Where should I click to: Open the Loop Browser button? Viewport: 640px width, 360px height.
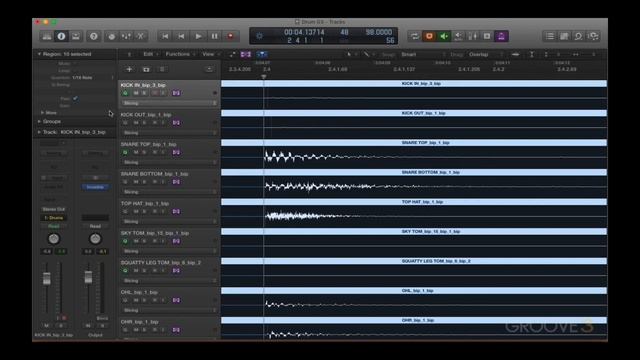click(x=578, y=36)
